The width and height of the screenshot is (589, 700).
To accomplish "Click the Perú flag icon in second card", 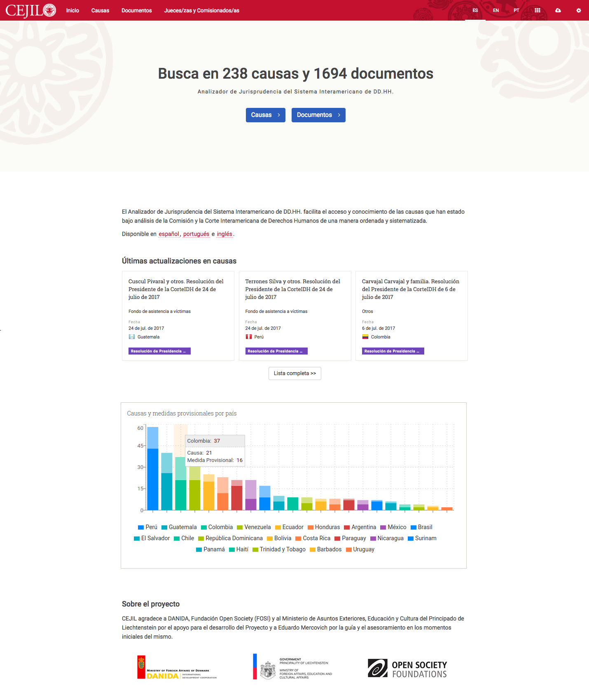I will pyautogui.click(x=249, y=337).
